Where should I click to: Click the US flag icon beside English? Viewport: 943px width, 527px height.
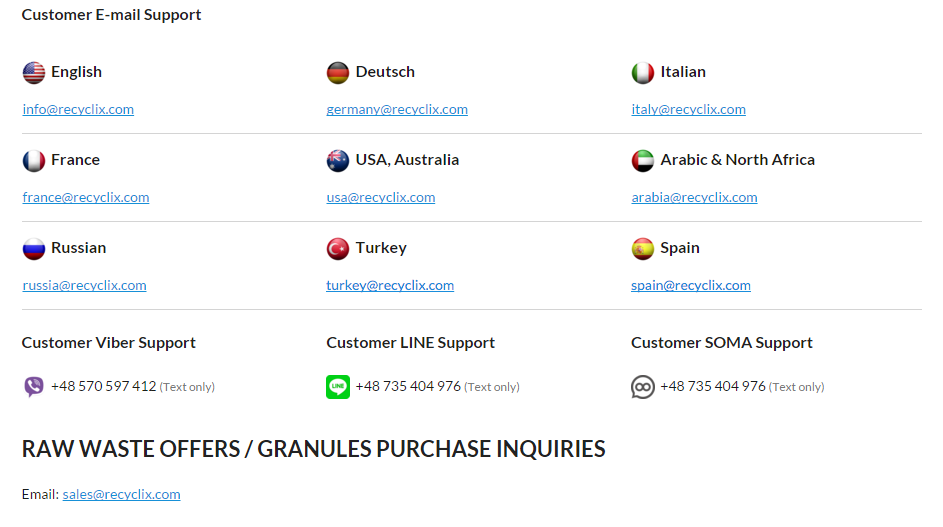34,73
